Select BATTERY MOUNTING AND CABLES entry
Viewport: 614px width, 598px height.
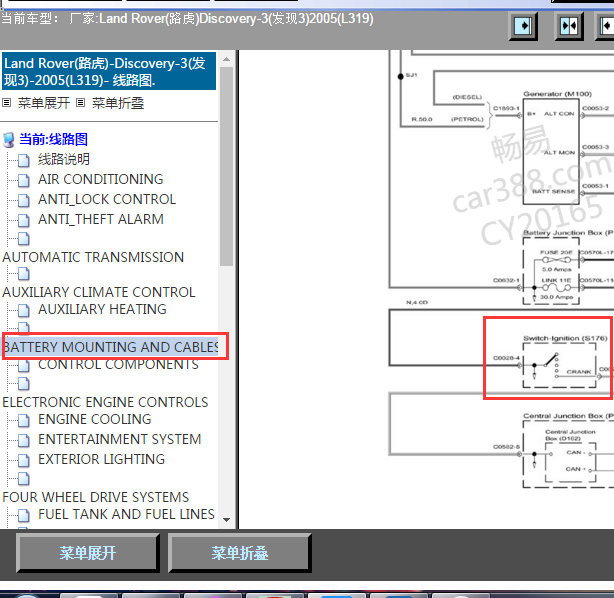point(110,347)
